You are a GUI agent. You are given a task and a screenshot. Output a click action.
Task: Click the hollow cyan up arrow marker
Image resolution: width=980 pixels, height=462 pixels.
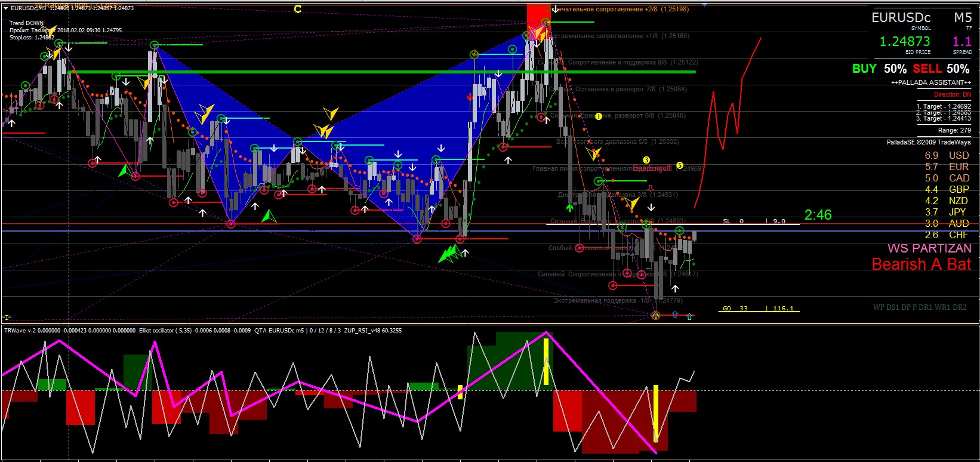pyautogui.click(x=690, y=316)
